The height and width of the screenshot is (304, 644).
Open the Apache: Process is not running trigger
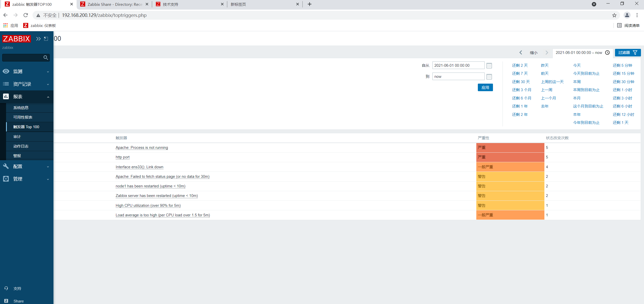[142, 148]
